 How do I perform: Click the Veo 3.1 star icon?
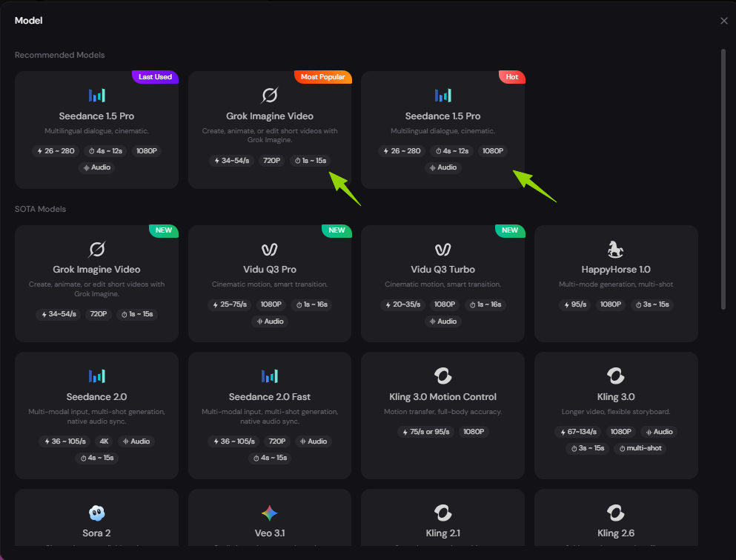pos(270,513)
